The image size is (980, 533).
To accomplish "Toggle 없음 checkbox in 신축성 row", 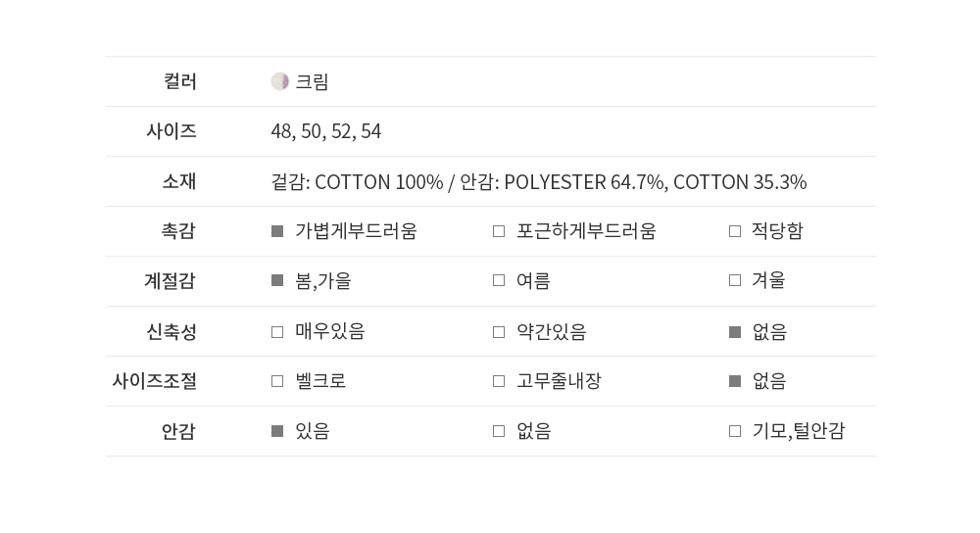I will pyautogui.click(x=735, y=332).
